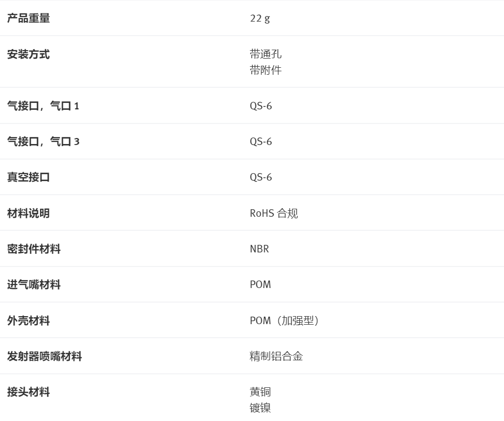Click the 带附件 text
Viewport: 504px width, 421px height.
[266, 70]
